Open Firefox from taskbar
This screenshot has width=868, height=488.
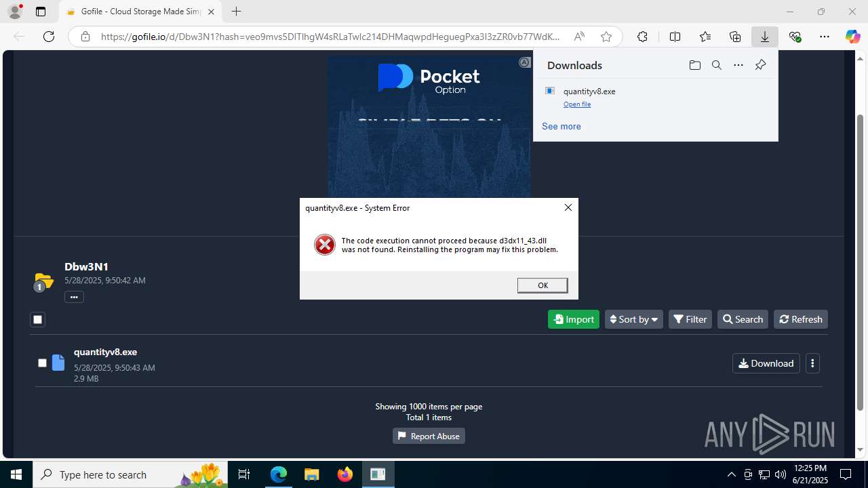(x=344, y=474)
